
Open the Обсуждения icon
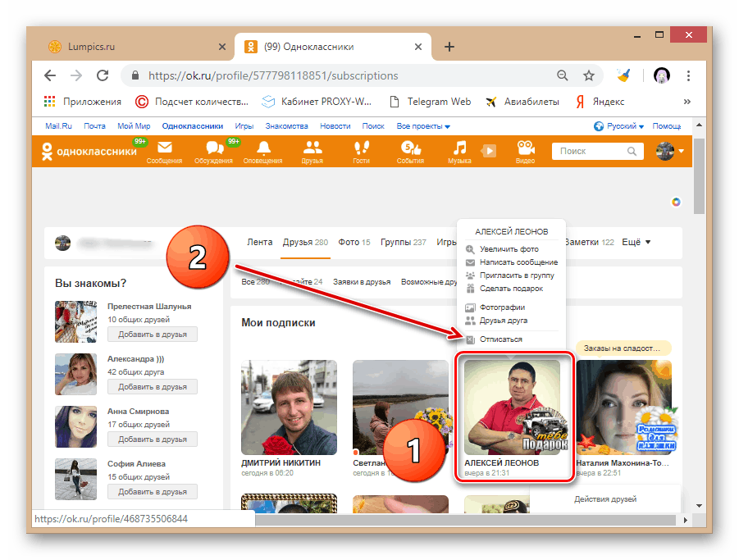point(214,151)
